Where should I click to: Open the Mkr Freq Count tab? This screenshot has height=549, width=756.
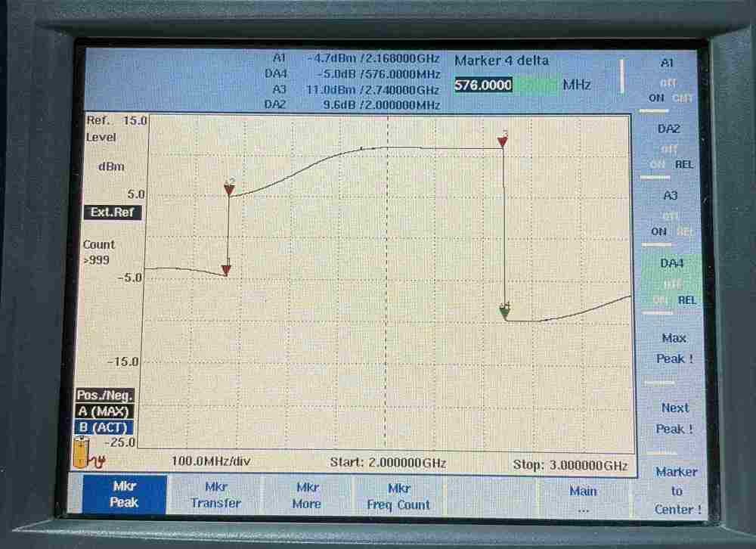click(x=398, y=496)
